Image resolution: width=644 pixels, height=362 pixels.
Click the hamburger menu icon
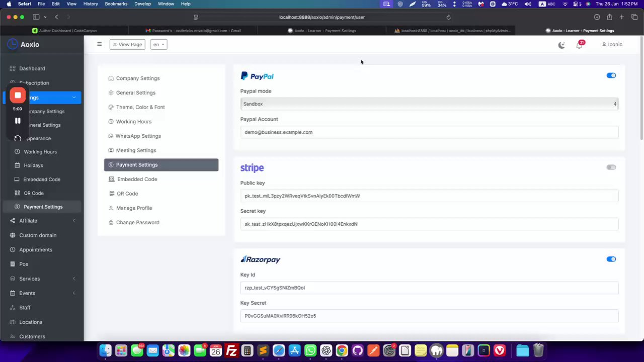tap(99, 44)
